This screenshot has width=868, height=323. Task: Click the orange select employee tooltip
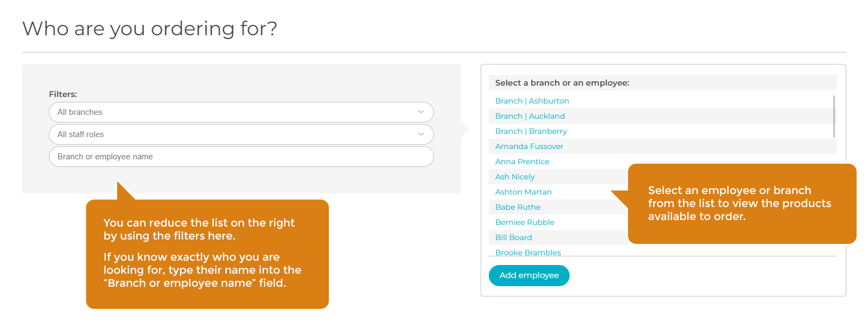click(x=742, y=203)
